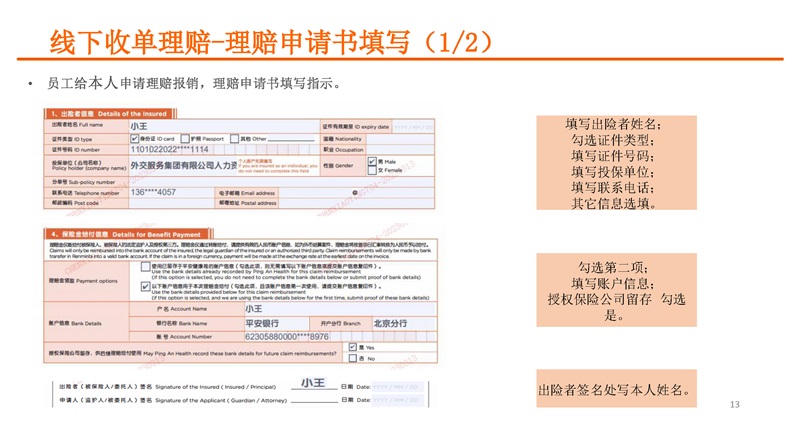The width and height of the screenshot is (800, 423).
Task: Click the 电子邮箱 Email address label
Action: pyautogui.click(x=247, y=193)
